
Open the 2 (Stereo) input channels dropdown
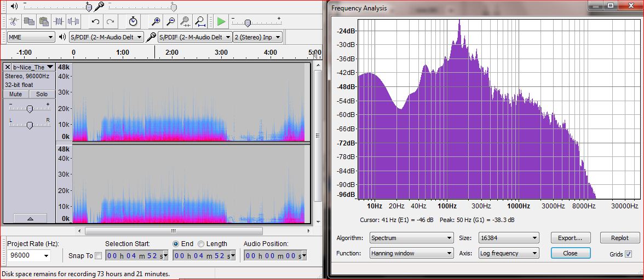(257, 37)
